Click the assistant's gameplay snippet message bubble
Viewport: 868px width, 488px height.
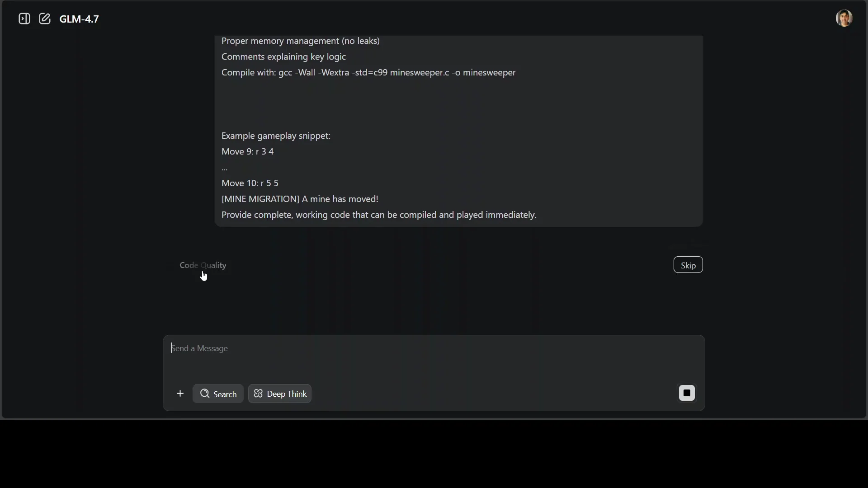459,131
